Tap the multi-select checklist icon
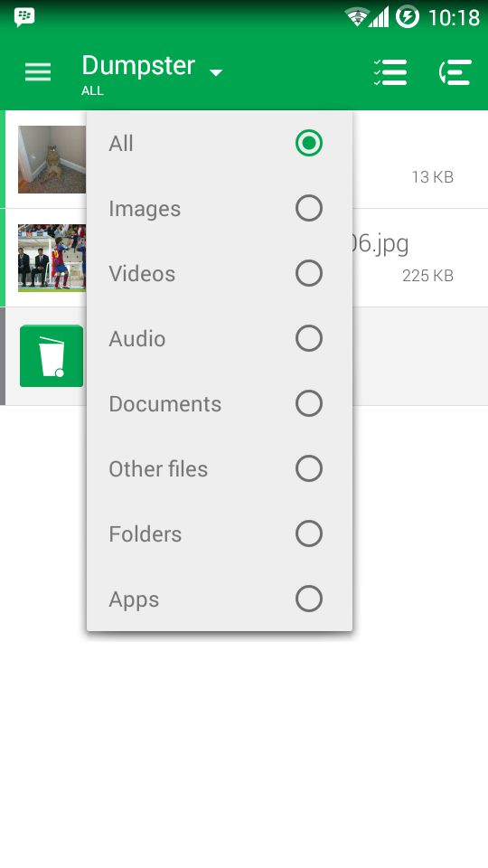Screen dimensions: 488x868 [390, 72]
